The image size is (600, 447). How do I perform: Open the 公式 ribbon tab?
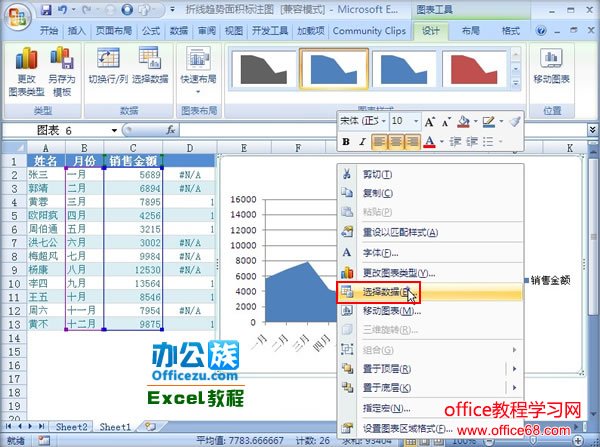(151, 31)
